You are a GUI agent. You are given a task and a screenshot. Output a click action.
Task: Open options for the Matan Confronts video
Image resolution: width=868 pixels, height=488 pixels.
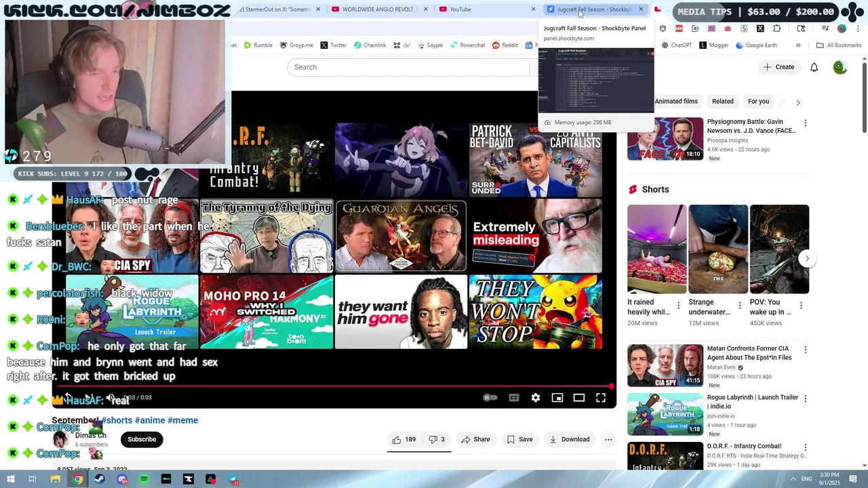click(806, 350)
